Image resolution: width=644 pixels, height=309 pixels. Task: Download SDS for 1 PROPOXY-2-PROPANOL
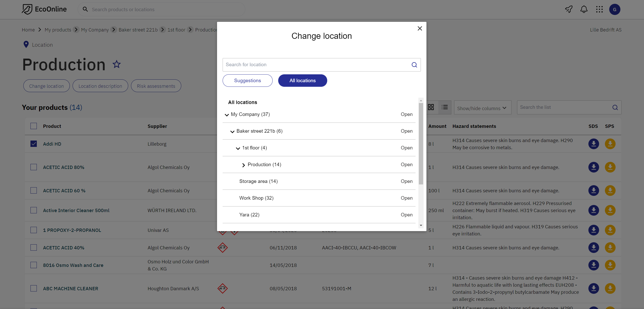coord(593,230)
